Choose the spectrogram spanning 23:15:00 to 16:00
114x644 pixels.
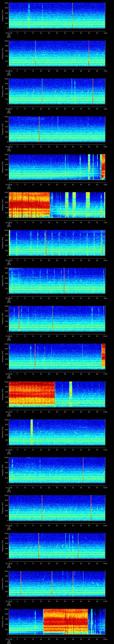pos(57,546)
